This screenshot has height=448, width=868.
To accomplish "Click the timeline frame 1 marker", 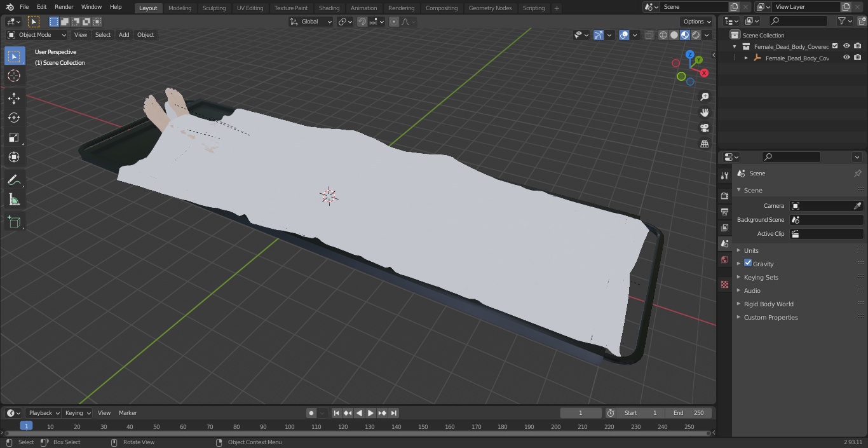I will point(26,426).
